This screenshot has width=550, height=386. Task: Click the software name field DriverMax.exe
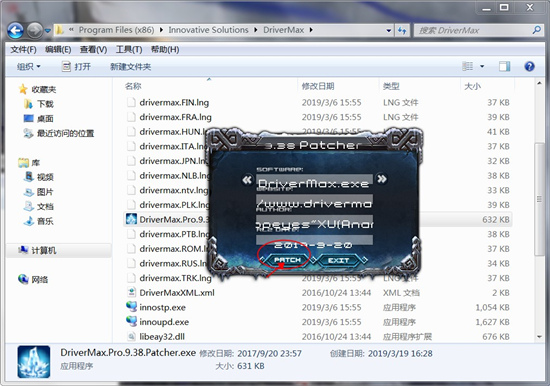tap(314, 183)
